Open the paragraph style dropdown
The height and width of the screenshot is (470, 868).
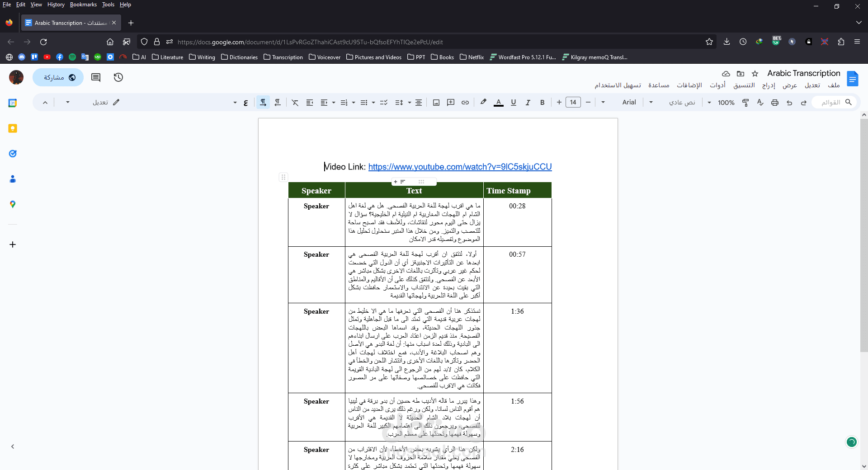pos(674,103)
